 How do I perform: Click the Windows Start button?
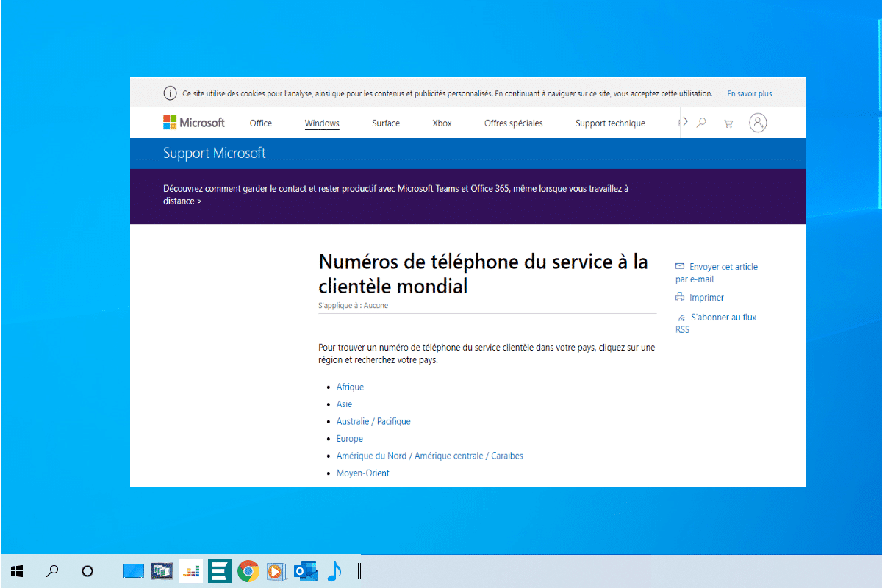point(17,571)
